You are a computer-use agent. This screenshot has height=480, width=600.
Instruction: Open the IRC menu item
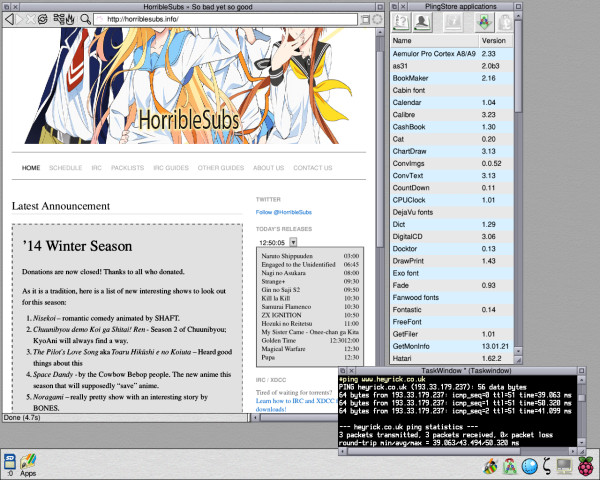[x=96, y=168]
